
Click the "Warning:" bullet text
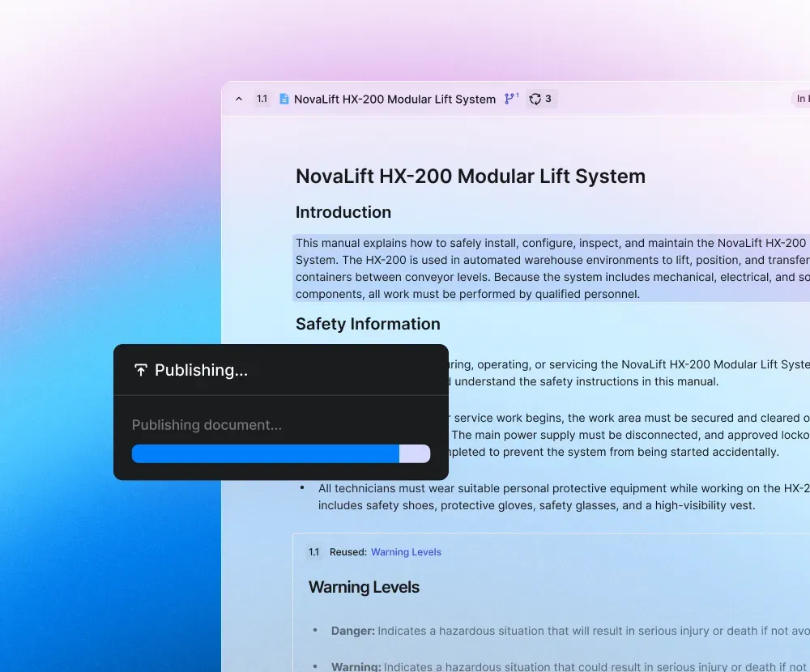pos(570,666)
